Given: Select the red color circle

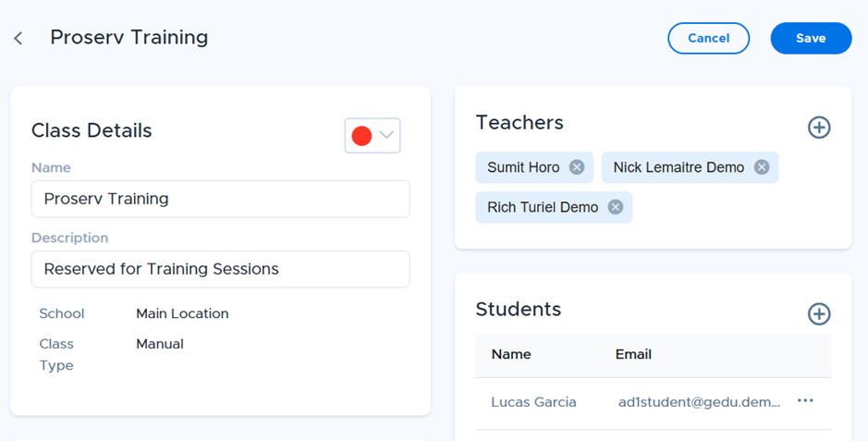Looking at the screenshot, I should point(361,136).
